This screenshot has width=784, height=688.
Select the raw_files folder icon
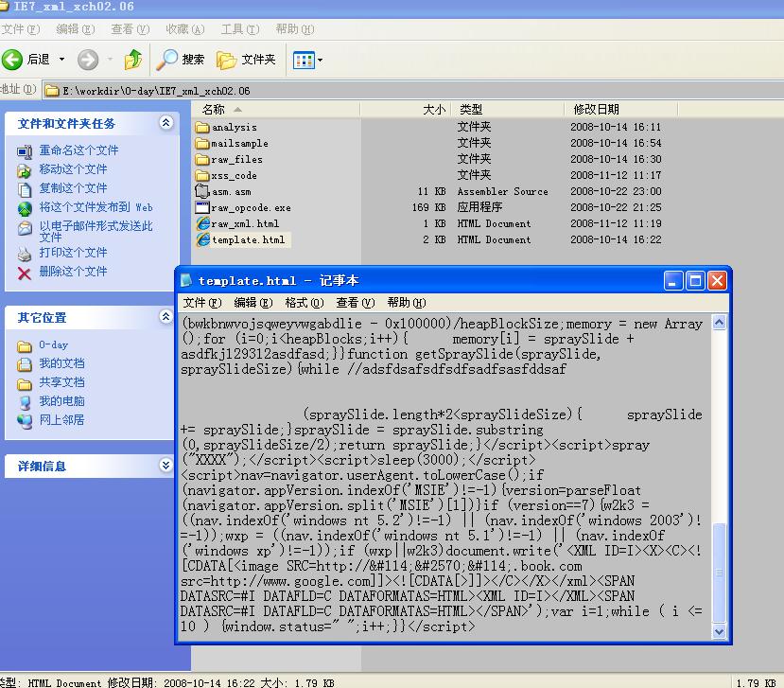202,159
